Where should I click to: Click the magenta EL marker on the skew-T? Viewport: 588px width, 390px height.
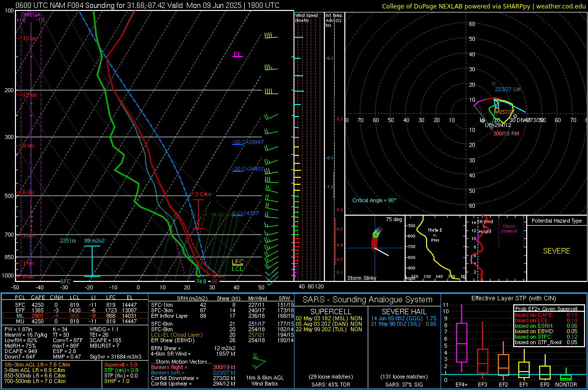[237, 54]
